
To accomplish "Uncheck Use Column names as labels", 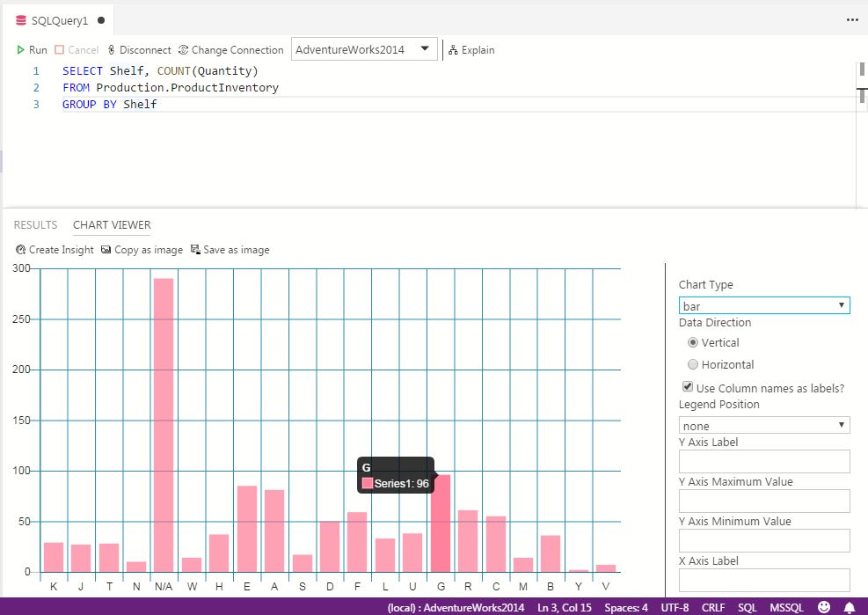I will point(688,387).
